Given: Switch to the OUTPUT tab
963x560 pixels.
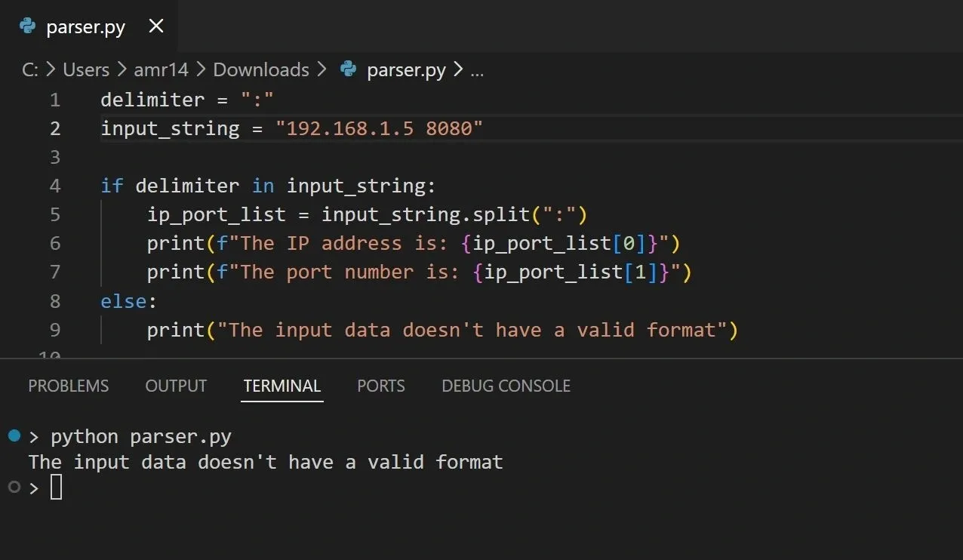Looking at the screenshot, I should [176, 386].
